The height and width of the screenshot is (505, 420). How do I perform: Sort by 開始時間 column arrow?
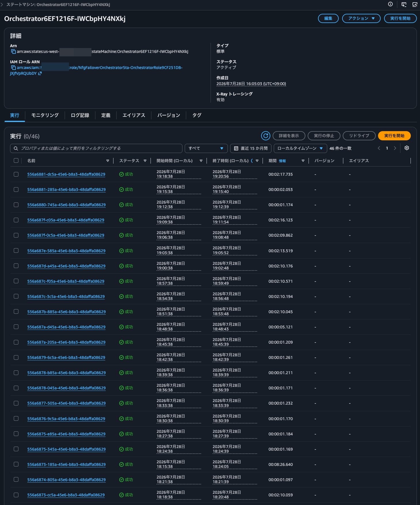[x=201, y=161]
